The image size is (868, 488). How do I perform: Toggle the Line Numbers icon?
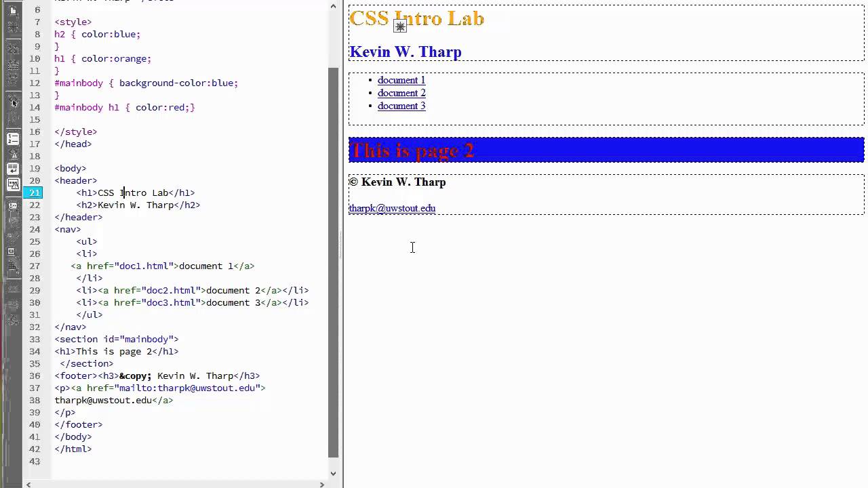13,139
